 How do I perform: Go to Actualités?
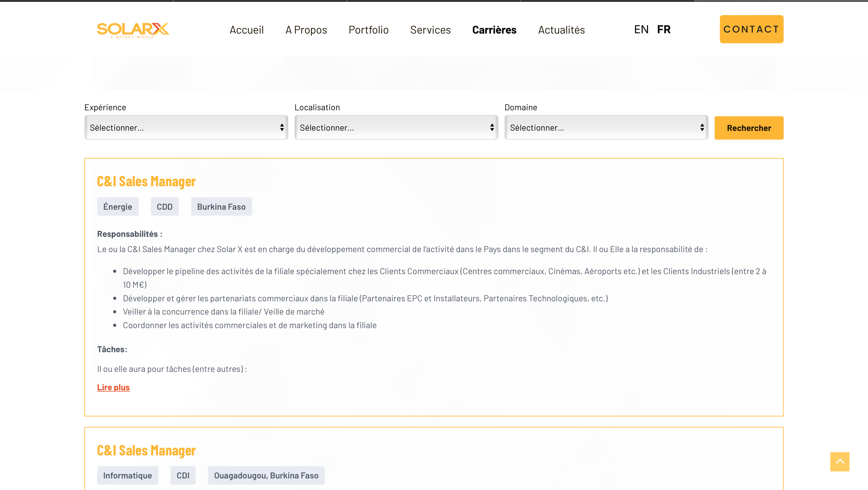click(561, 30)
